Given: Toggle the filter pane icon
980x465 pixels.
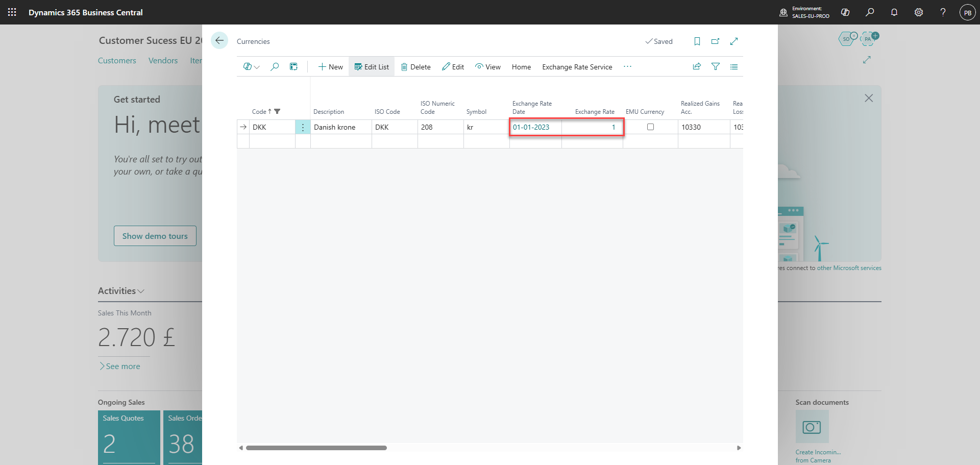Looking at the screenshot, I should pos(716,66).
